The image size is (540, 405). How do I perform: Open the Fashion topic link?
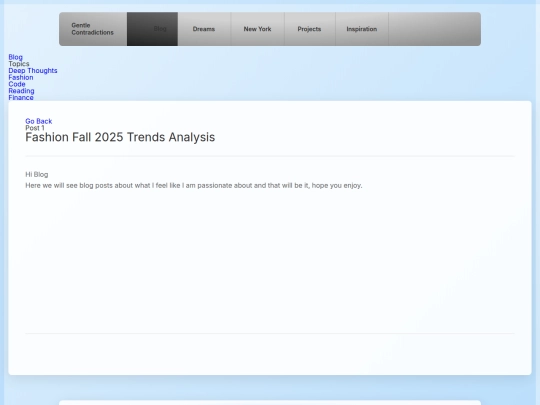pyautogui.click(x=21, y=77)
